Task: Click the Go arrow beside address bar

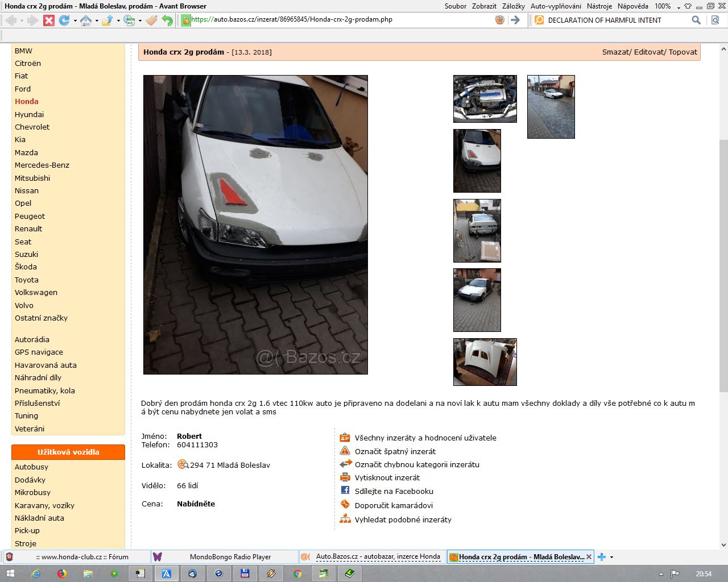Action: [515, 20]
